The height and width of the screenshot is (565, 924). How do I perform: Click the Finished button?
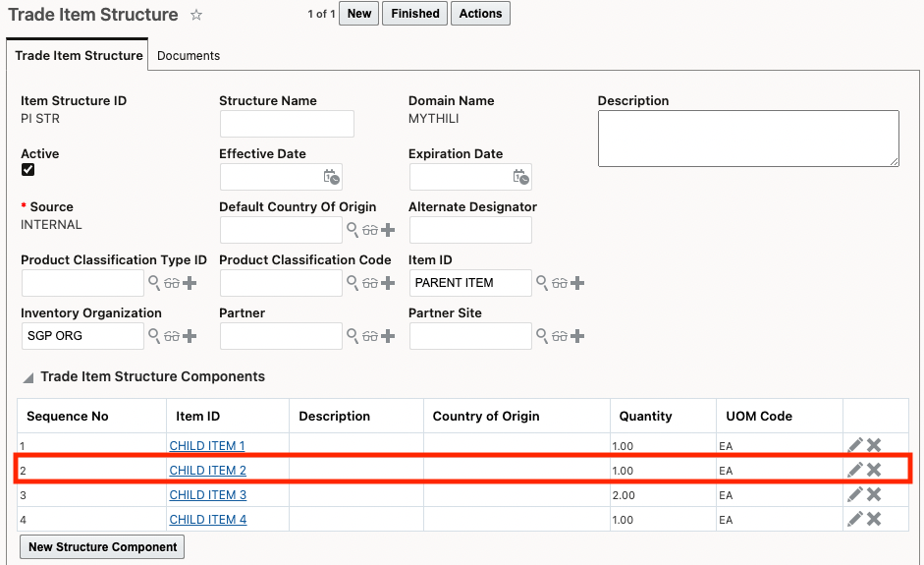414,14
